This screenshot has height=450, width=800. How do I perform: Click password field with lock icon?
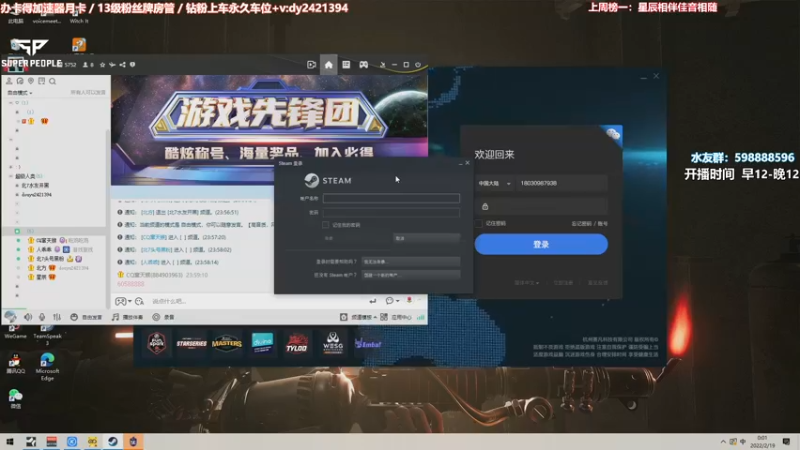point(541,206)
